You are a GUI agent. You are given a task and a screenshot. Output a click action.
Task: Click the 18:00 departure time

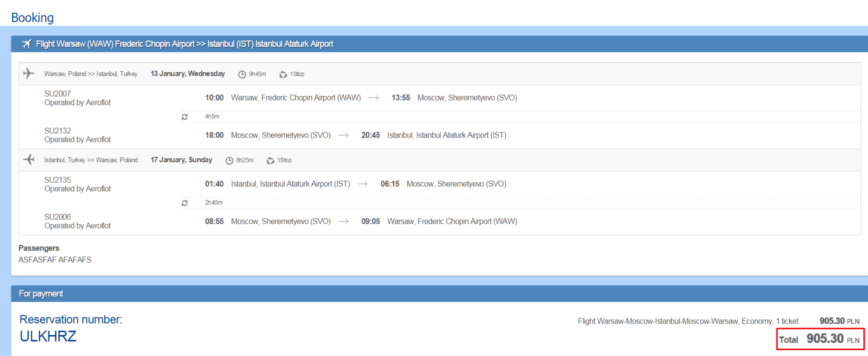click(x=214, y=135)
